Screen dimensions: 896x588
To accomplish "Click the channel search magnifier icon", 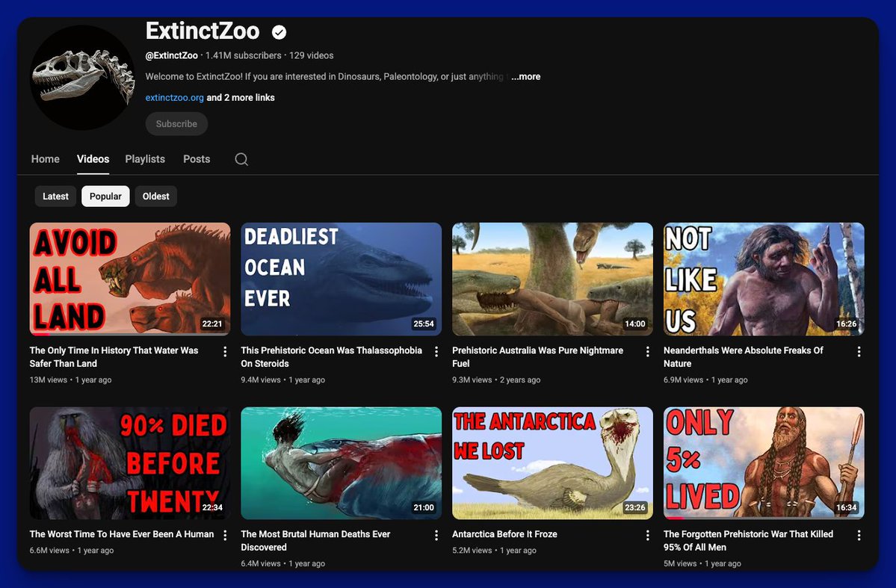I will click(x=241, y=159).
